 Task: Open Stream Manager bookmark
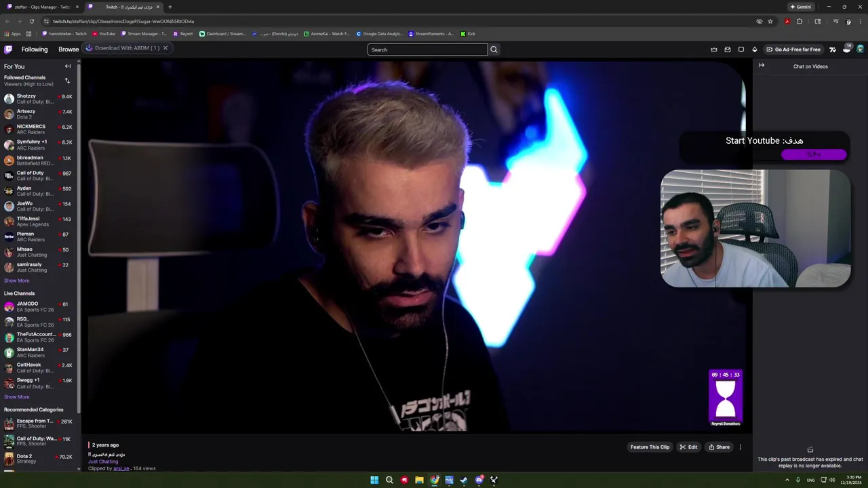[144, 34]
